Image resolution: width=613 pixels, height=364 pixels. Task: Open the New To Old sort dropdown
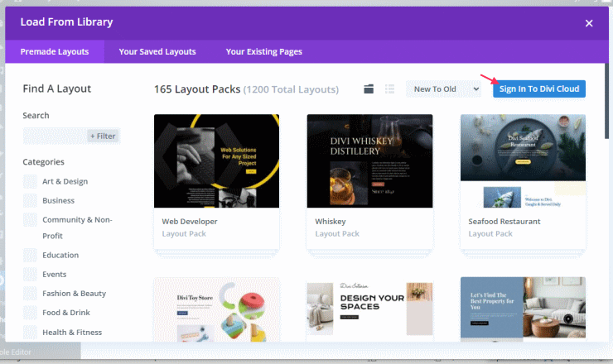[445, 89]
